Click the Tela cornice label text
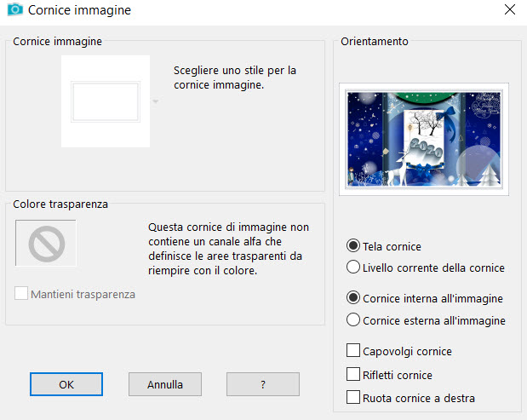 392,246
